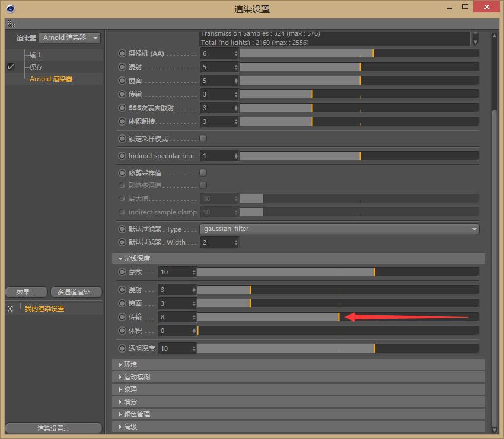Collapse the 光线深度 section
Screen dimensions: 504x439
(298, 258)
